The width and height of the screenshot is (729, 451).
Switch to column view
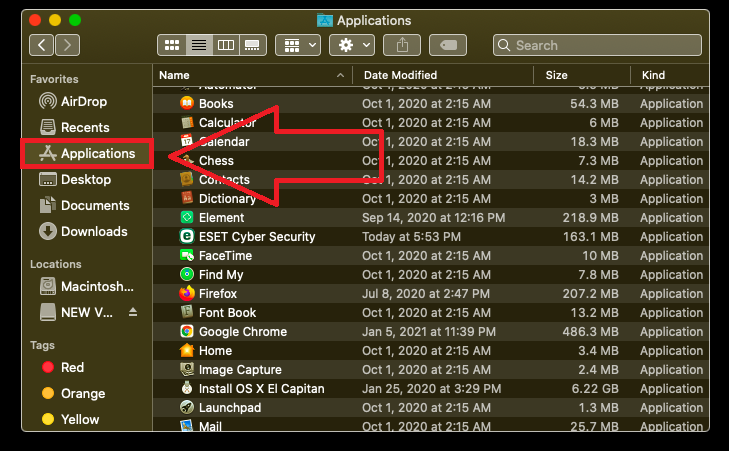226,45
